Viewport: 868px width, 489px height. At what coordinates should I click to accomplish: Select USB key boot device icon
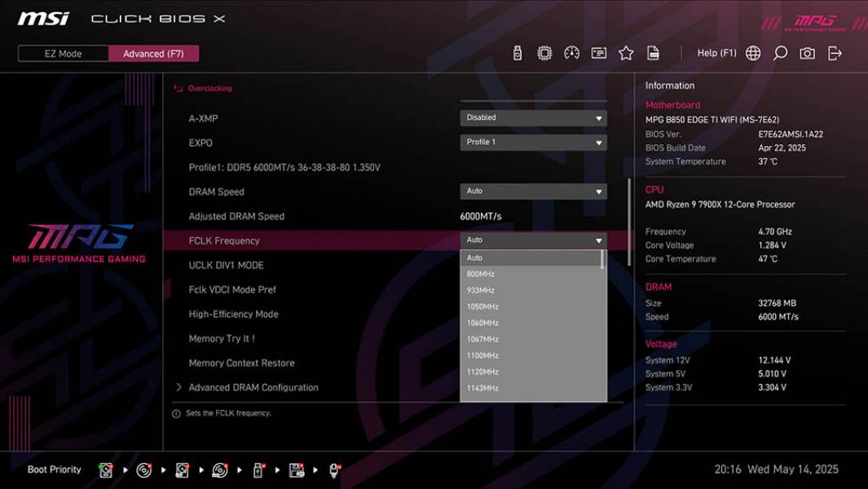pos(258,470)
